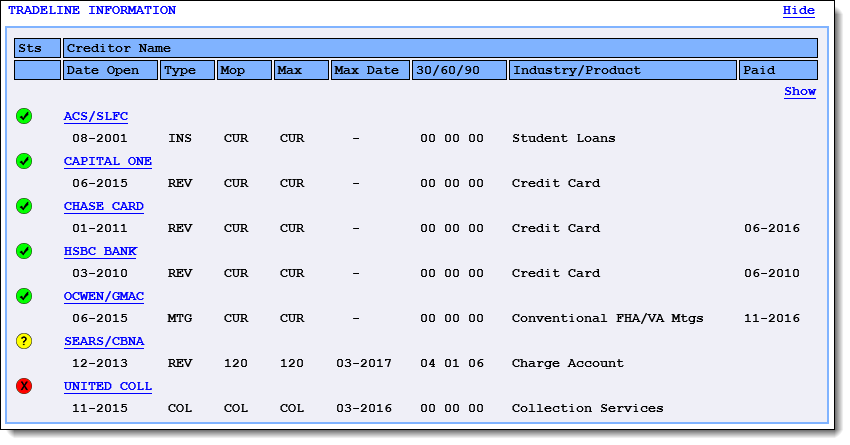
Task: Select the 06-2010 paid date
Action: click(x=772, y=273)
